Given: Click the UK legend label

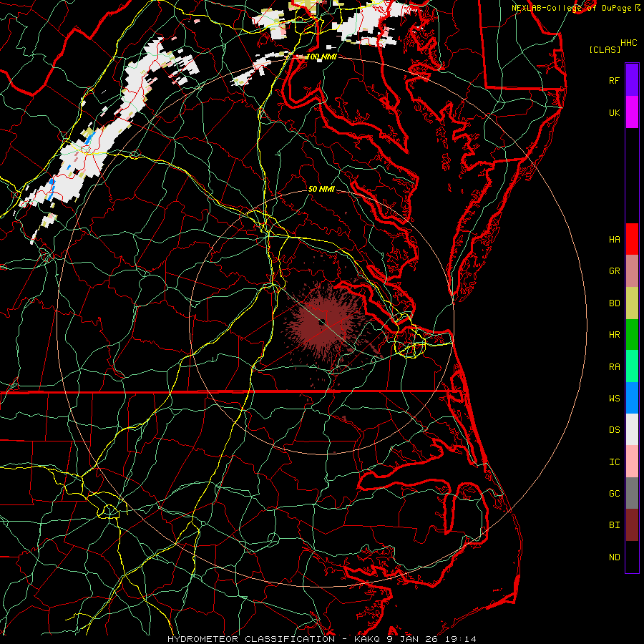Looking at the screenshot, I should pyautogui.click(x=614, y=112).
